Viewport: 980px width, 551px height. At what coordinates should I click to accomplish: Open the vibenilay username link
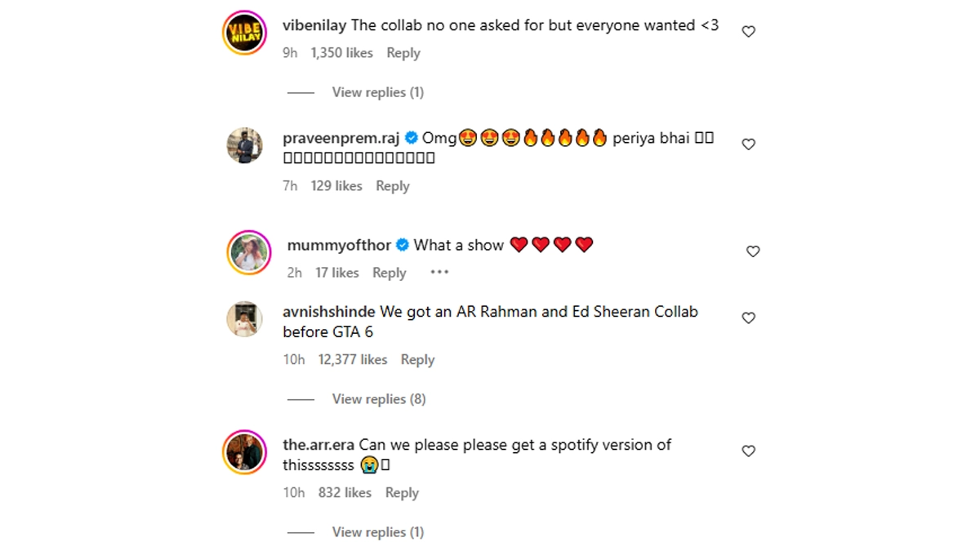pyautogui.click(x=314, y=25)
